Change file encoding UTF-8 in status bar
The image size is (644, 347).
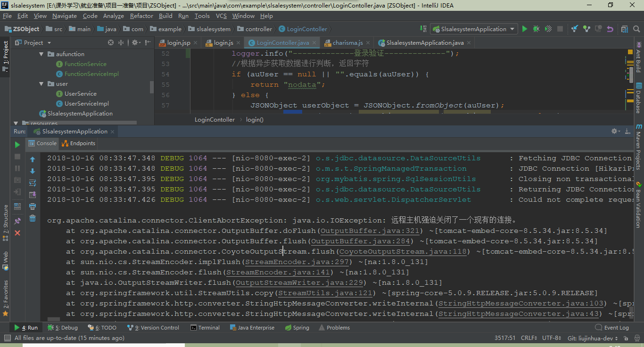click(552, 338)
